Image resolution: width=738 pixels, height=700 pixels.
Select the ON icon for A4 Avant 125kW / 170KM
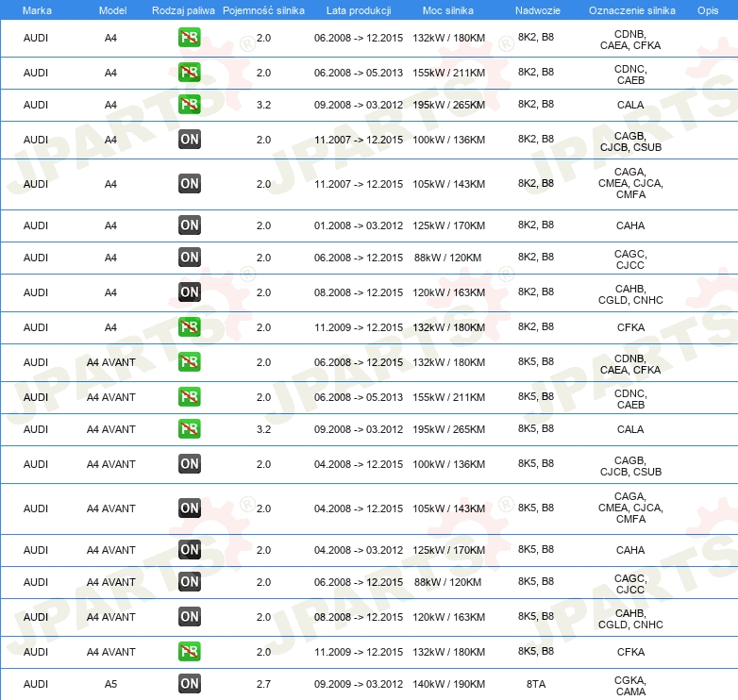(190, 550)
